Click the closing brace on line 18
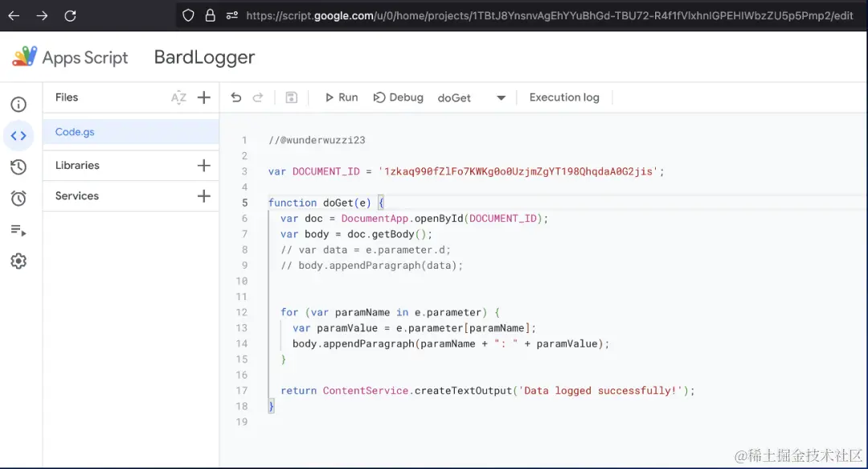Image resolution: width=868 pixels, height=469 pixels. (272, 406)
